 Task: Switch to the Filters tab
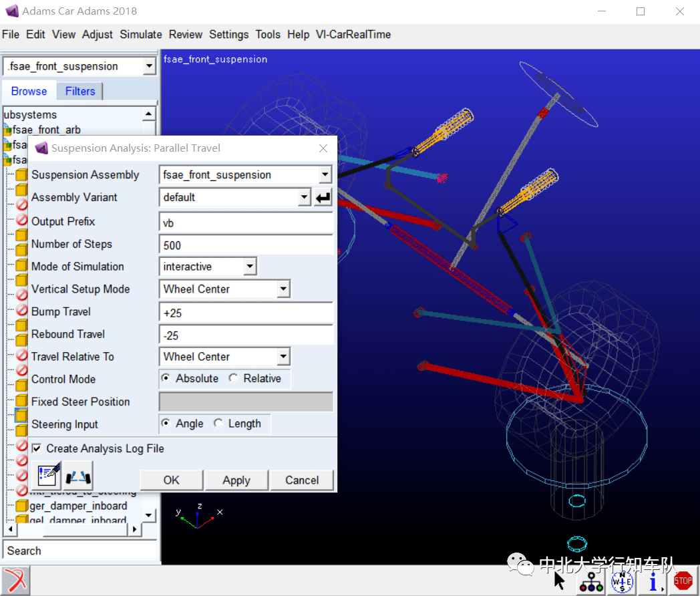coord(80,91)
